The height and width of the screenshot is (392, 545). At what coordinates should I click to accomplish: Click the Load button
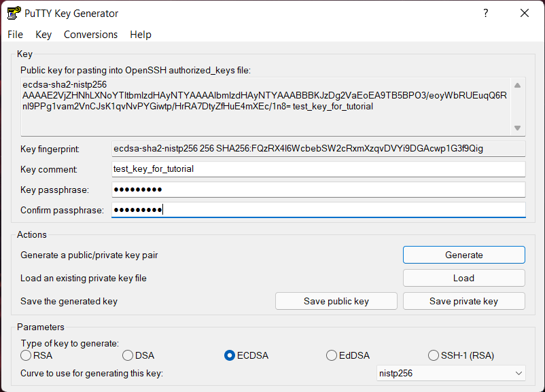[x=464, y=278]
